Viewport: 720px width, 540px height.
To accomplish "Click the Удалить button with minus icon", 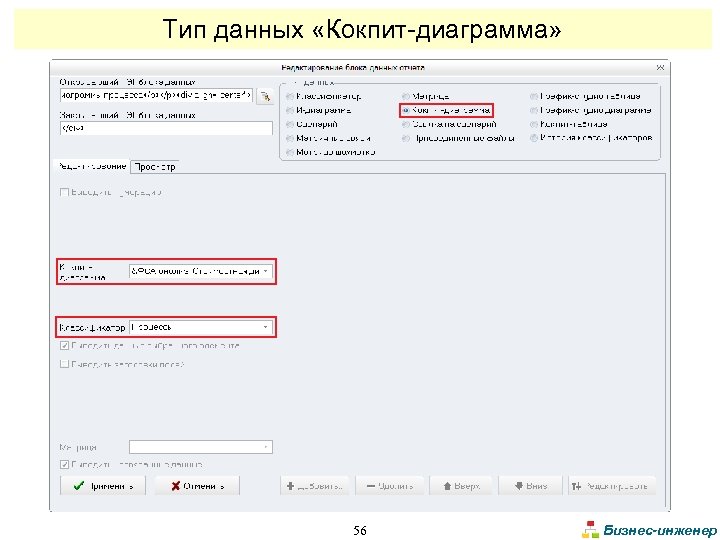I will [389, 486].
